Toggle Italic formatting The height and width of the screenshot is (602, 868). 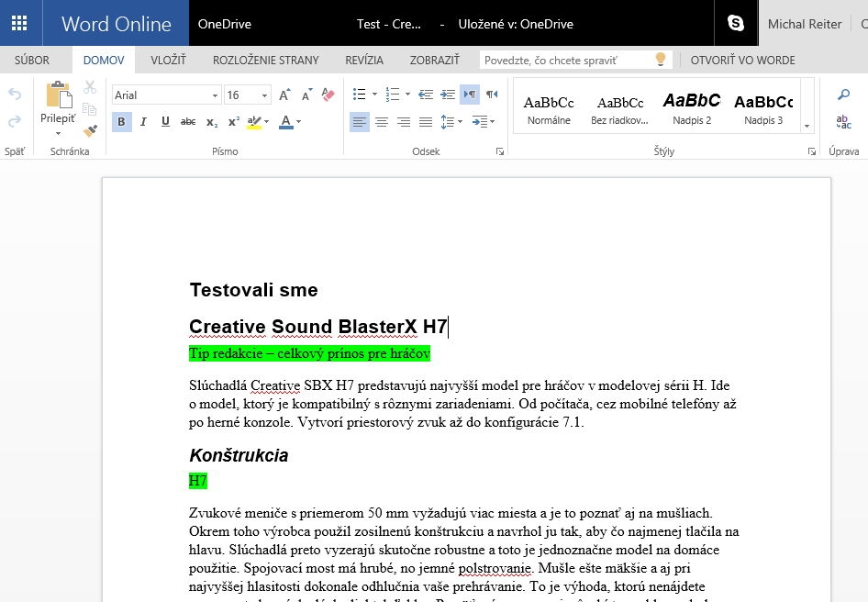tap(143, 122)
